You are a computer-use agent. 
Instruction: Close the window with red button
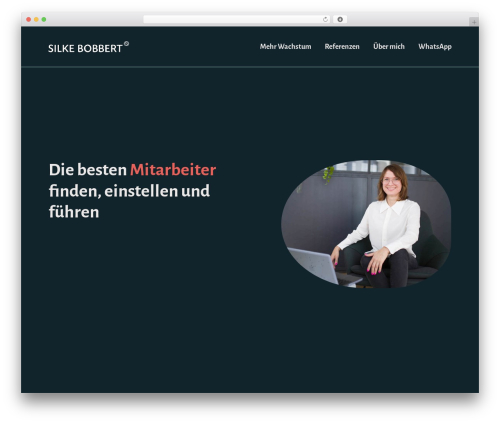[x=29, y=20]
